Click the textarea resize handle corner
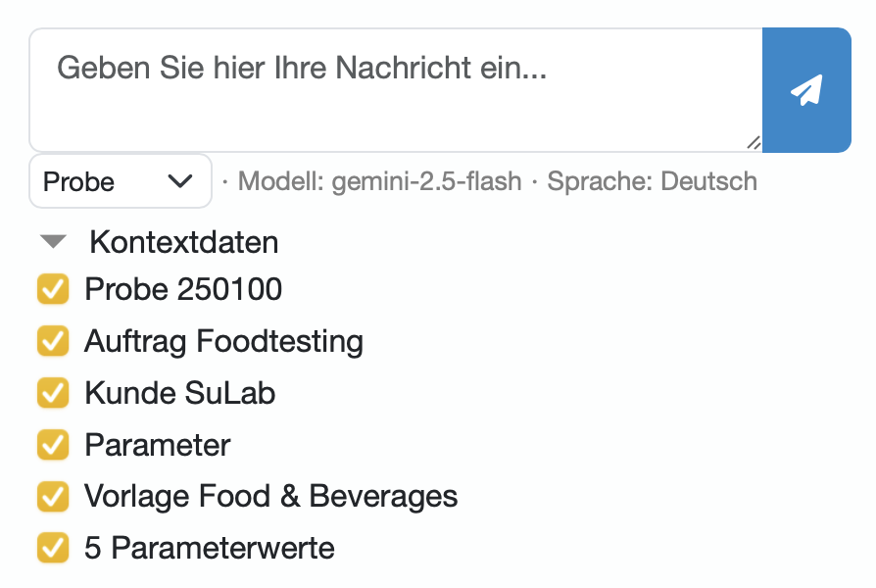 pyautogui.click(x=754, y=143)
